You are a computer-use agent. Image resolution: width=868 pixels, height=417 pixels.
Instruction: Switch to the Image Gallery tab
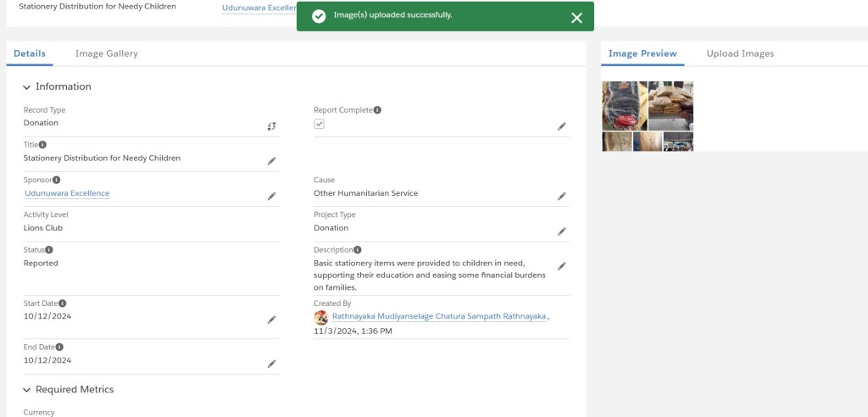pyautogui.click(x=106, y=53)
